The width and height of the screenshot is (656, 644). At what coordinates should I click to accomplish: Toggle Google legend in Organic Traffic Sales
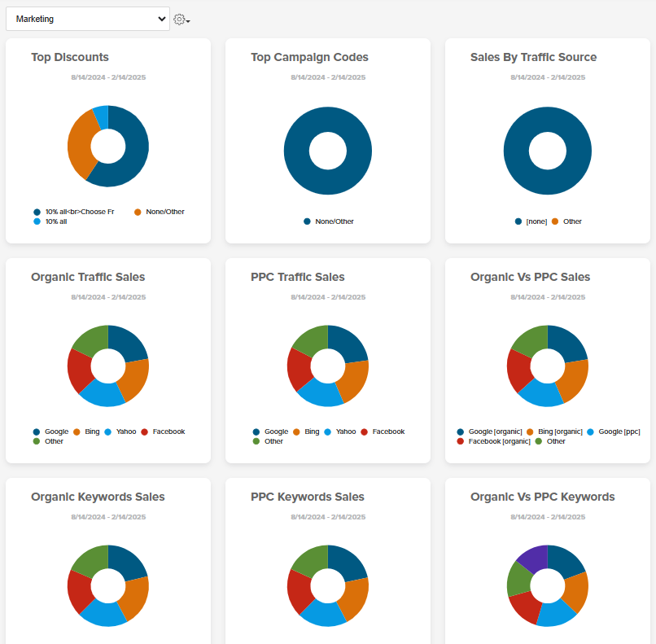click(50, 432)
